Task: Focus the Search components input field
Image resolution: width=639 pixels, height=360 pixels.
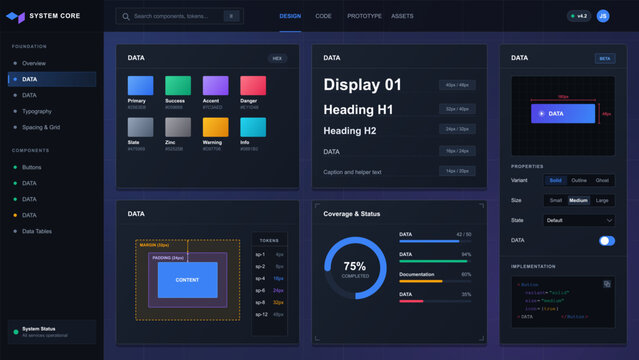Action: (179, 16)
